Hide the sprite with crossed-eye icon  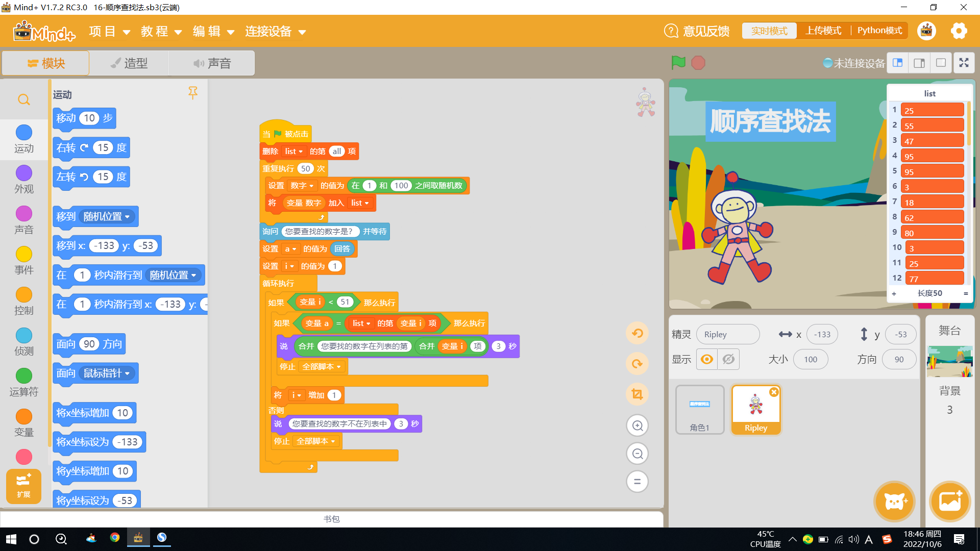click(x=728, y=359)
